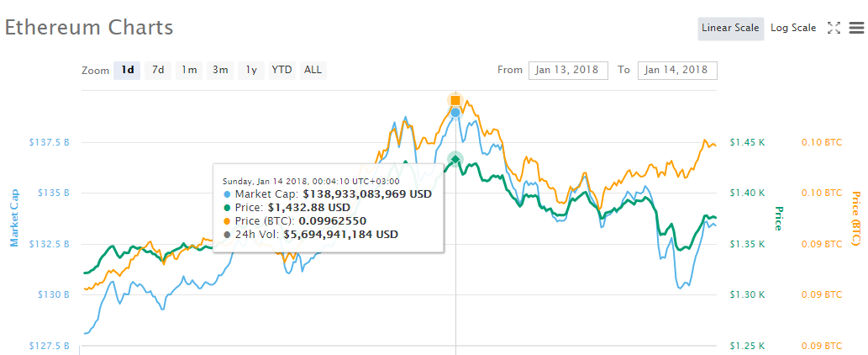Toggle fullscreen chart view
This screenshot has width=868, height=355.
834,28
